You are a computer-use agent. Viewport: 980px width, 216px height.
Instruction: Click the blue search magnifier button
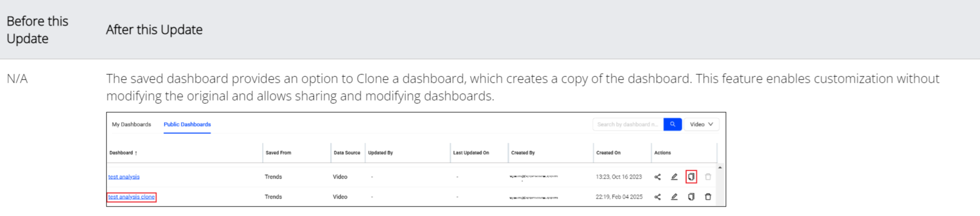click(x=673, y=124)
